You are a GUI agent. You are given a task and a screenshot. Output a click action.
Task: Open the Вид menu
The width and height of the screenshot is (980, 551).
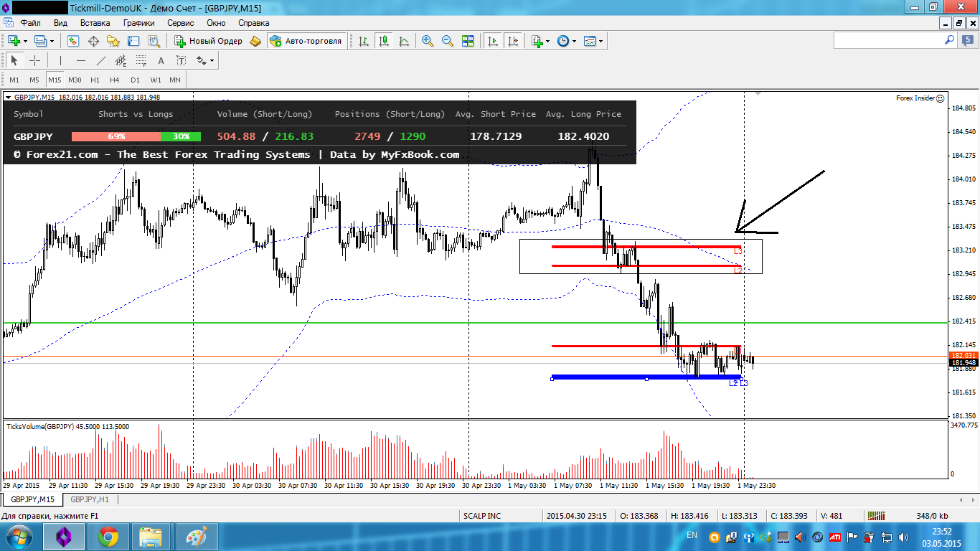coord(60,23)
